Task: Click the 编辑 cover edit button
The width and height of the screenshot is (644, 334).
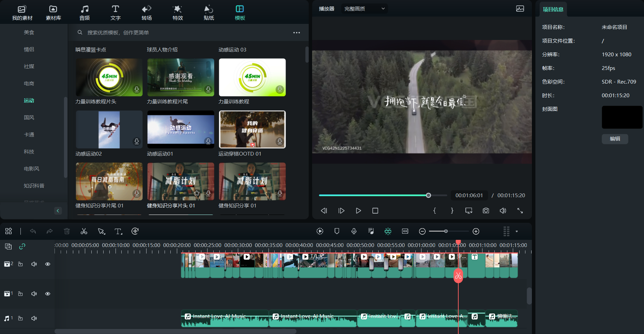Action: click(615, 139)
